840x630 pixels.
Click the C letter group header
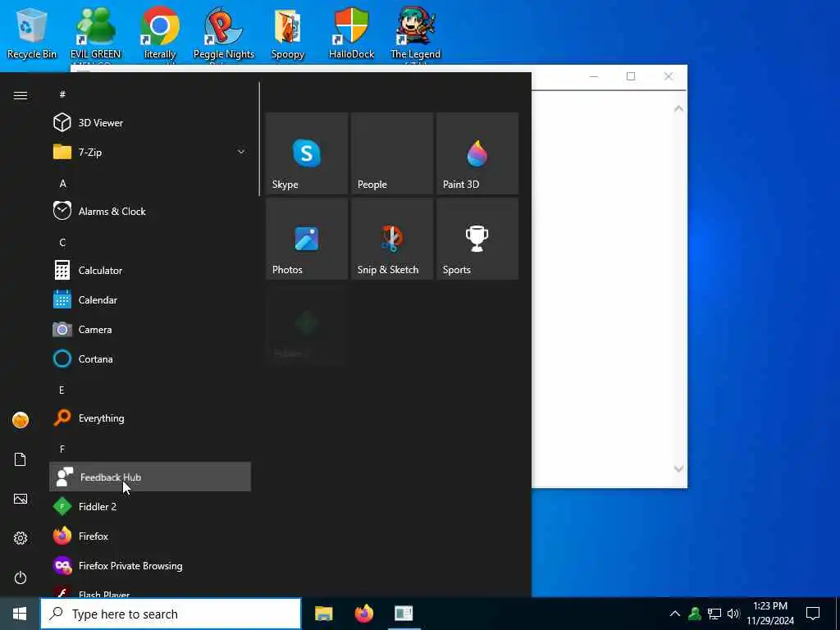point(62,242)
